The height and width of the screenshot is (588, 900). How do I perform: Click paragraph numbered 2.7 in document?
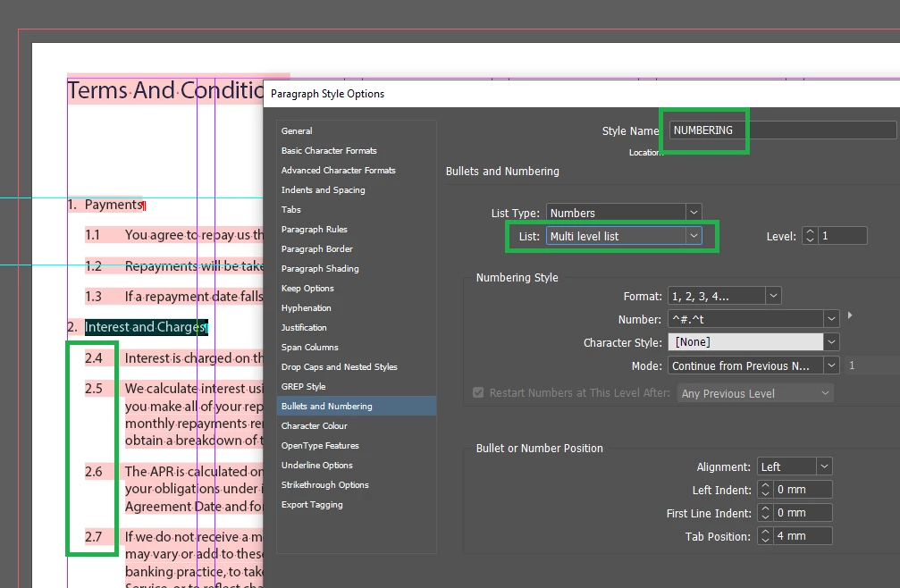[x=174, y=558]
